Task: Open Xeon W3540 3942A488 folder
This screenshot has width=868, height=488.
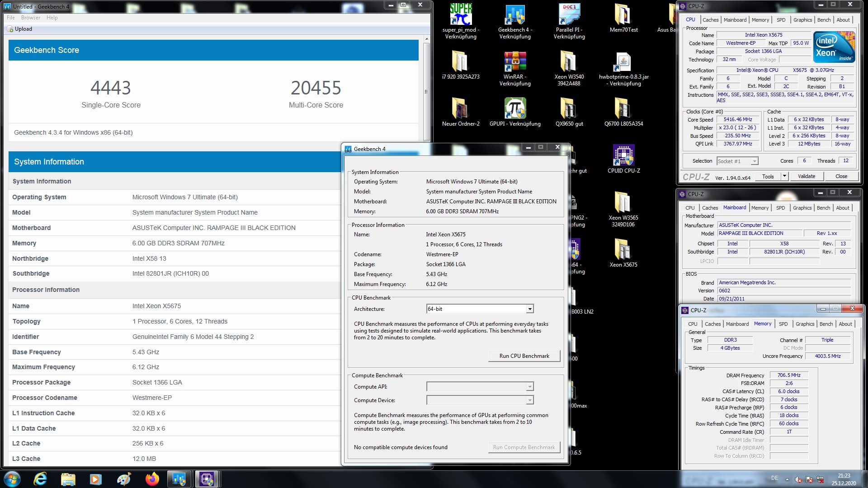Action: [x=569, y=68]
